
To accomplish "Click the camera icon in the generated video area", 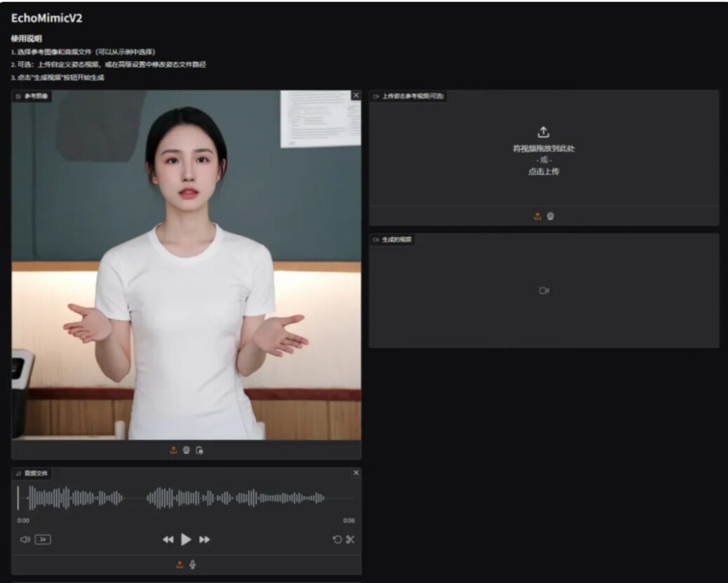I will tap(544, 290).
